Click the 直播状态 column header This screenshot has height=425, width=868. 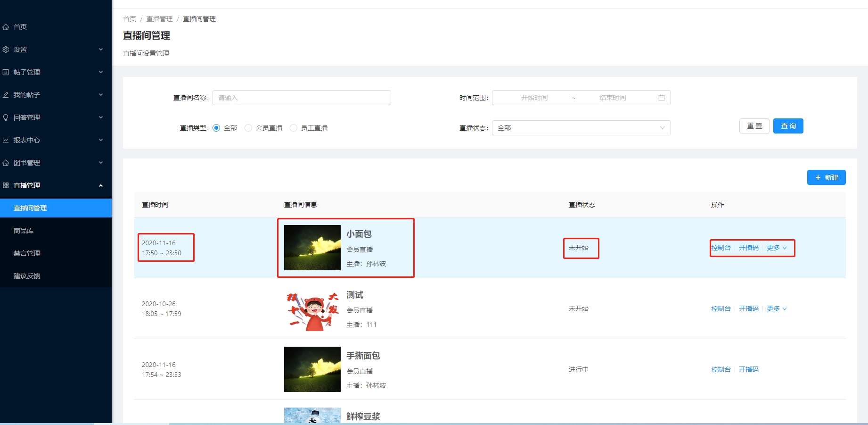point(582,205)
